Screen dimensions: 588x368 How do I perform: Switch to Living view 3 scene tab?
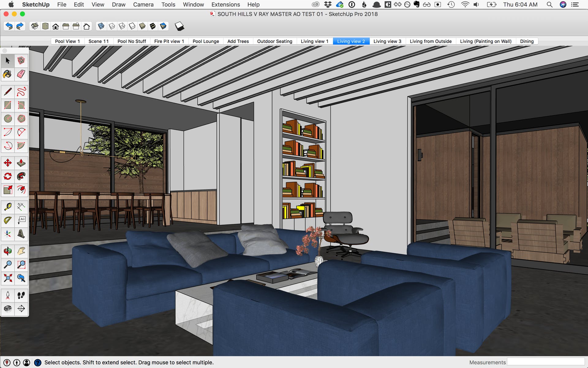click(387, 41)
